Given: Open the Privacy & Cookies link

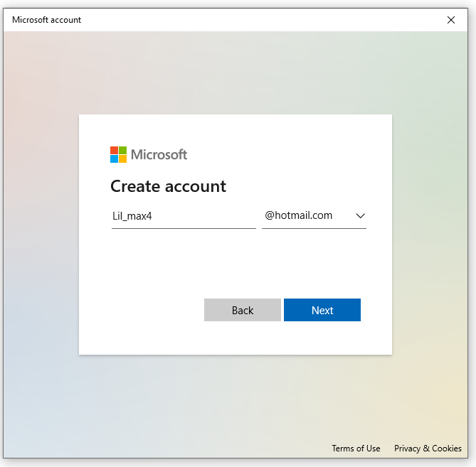Looking at the screenshot, I should coord(428,449).
